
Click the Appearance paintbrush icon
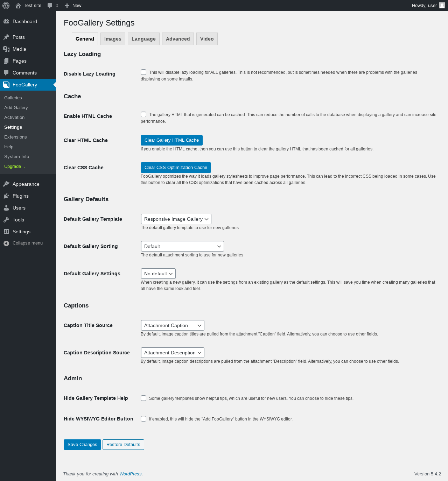(x=6, y=184)
